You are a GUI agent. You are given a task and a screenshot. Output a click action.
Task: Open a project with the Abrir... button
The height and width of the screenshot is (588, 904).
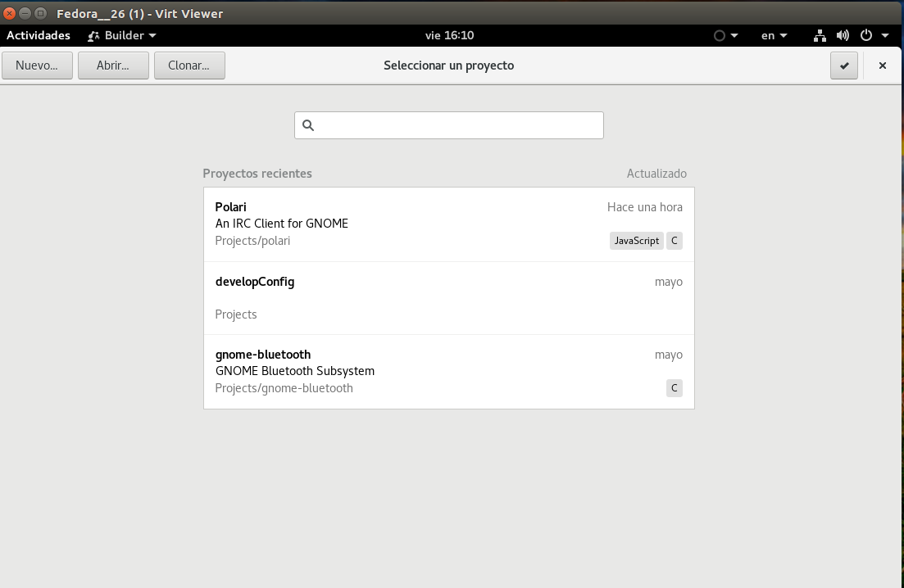[113, 65]
